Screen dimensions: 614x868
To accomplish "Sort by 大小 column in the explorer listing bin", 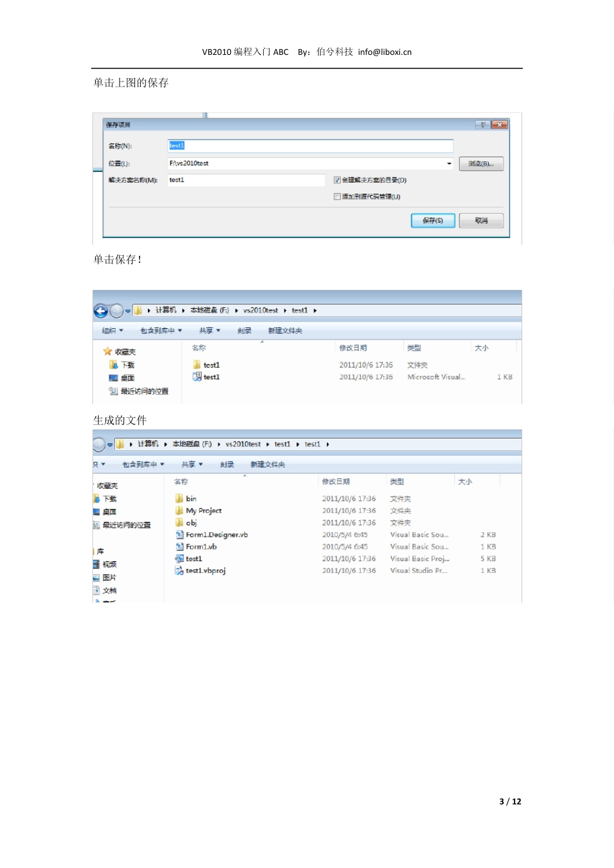I will (x=465, y=482).
